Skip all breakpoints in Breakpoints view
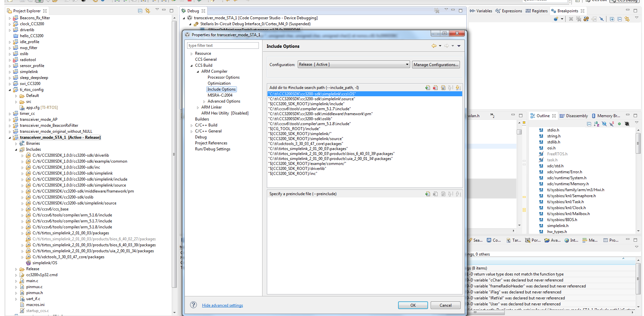 pyautogui.click(x=601, y=19)
